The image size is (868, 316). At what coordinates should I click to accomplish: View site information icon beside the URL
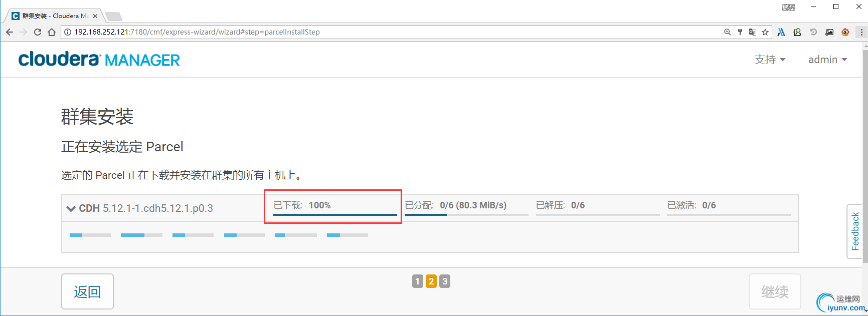tap(68, 32)
